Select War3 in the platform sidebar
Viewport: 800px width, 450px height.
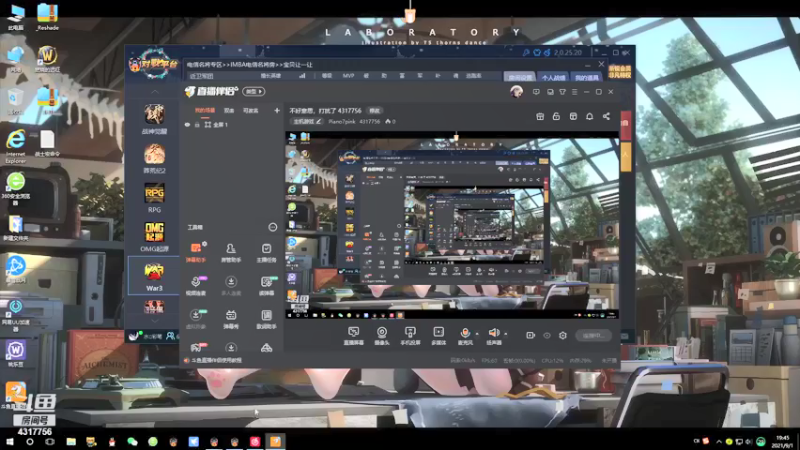(154, 276)
